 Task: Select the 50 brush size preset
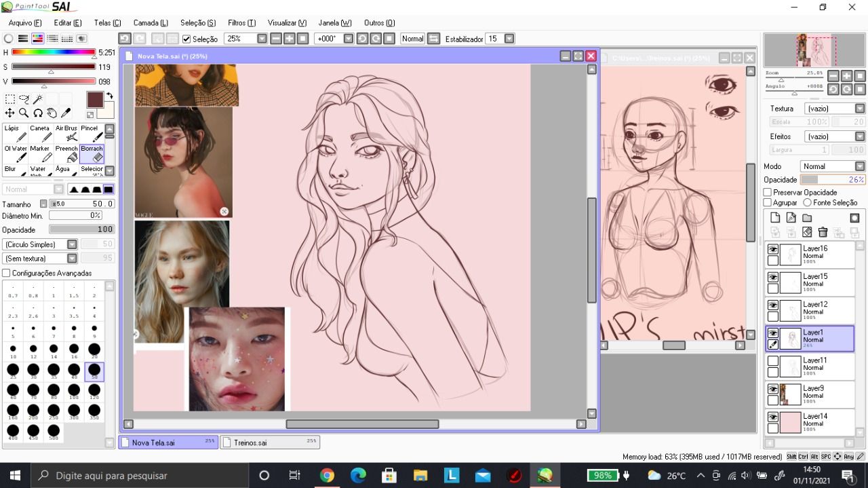[94, 371]
